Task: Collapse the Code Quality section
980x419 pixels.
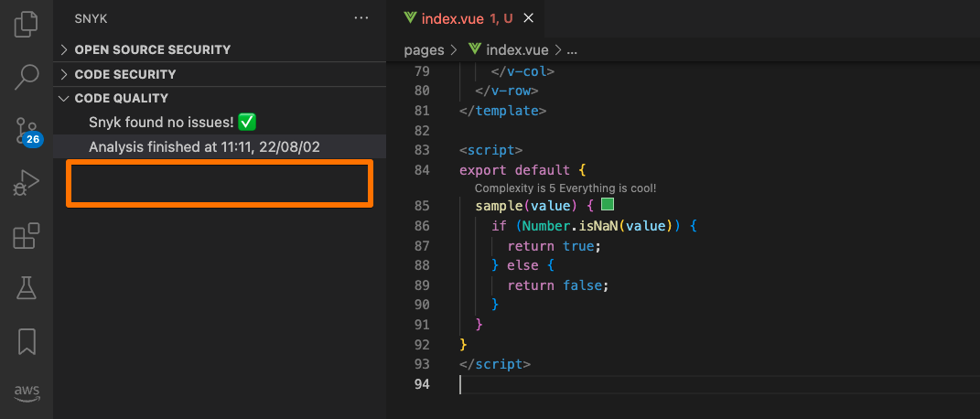Action: tap(121, 98)
